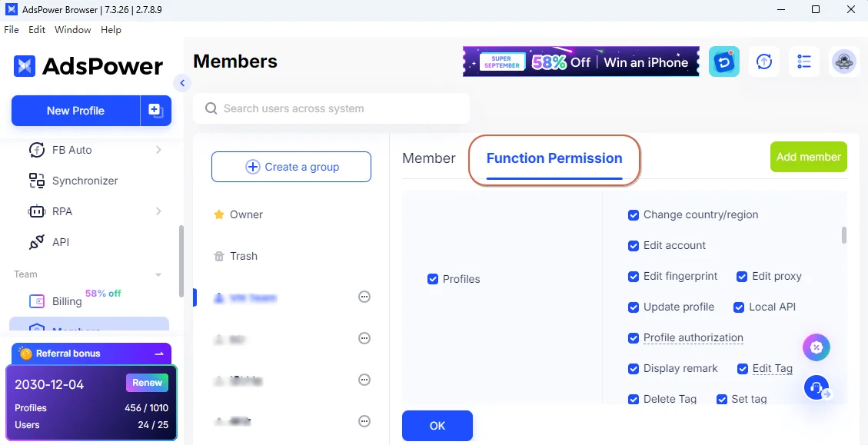The width and height of the screenshot is (868, 445).
Task: Open the Synchronizer icon
Action: (x=37, y=181)
